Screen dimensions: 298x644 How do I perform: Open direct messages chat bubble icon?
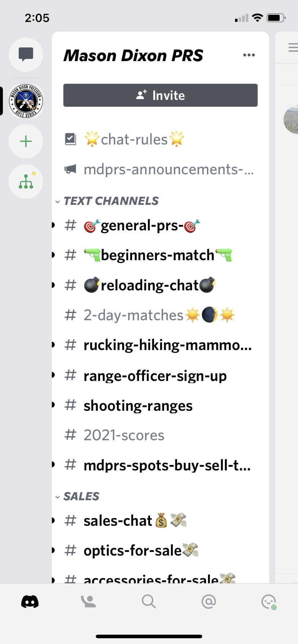click(26, 55)
